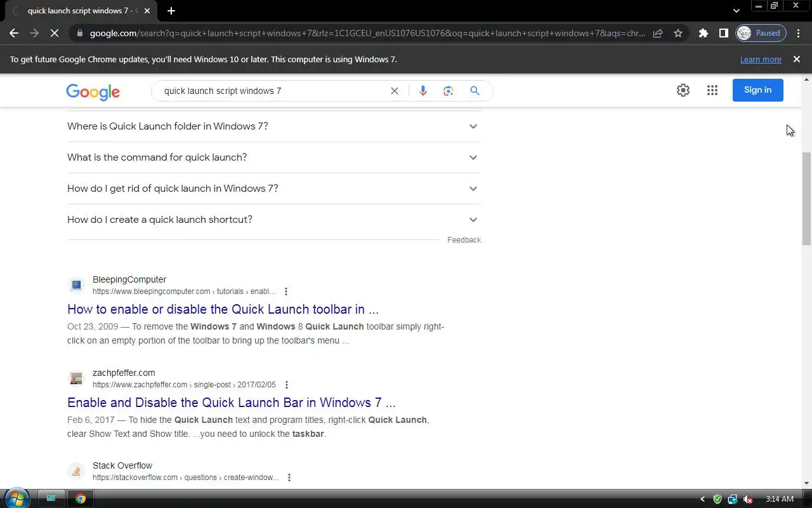Open the Paused profile button
The height and width of the screenshot is (508, 812).
761,33
